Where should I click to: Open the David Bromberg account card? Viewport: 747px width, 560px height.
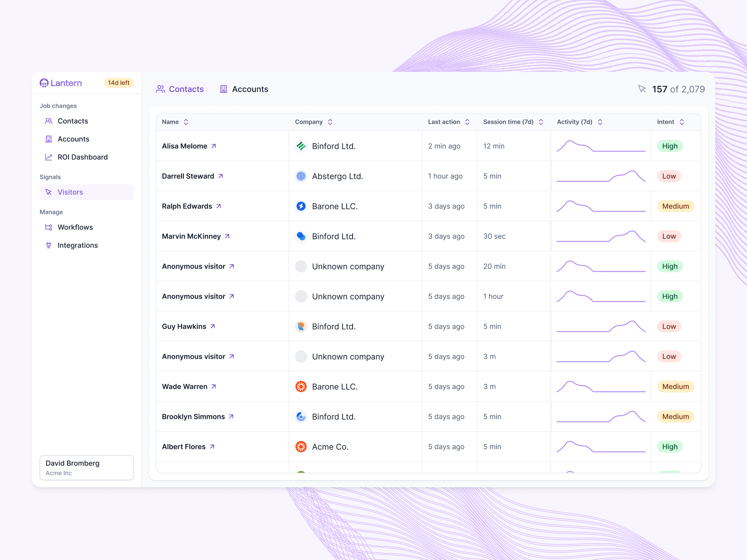pyautogui.click(x=86, y=468)
